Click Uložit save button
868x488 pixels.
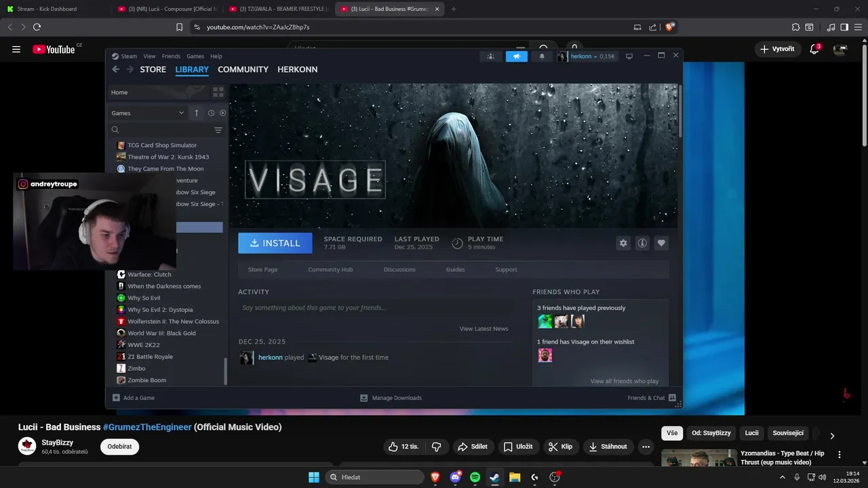click(x=518, y=447)
